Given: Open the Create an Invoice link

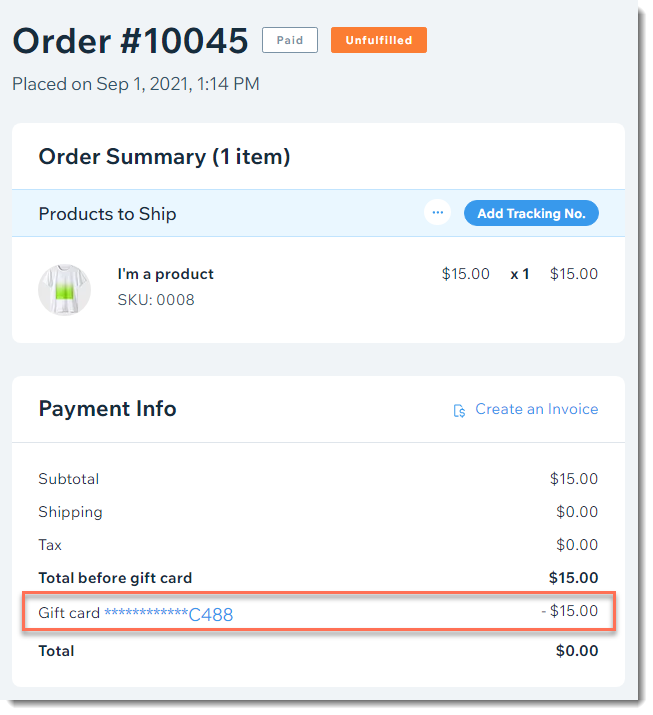Looking at the screenshot, I should (537, 409).
